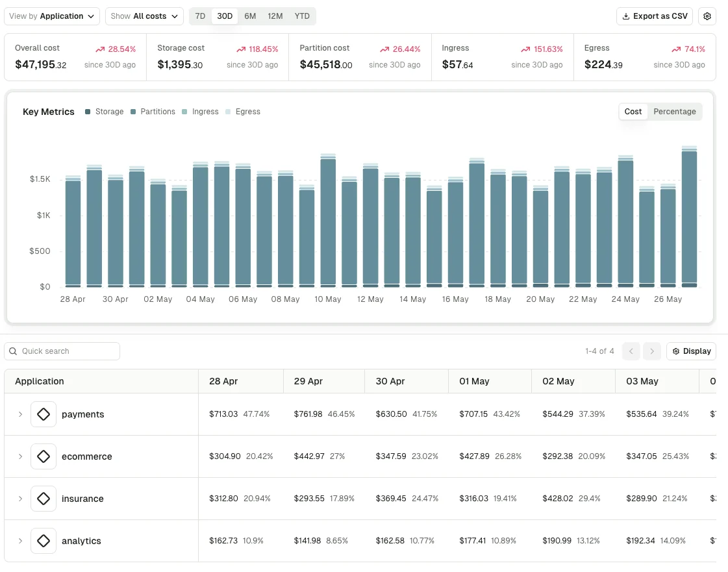Expand the insurance row
728x572 pixels.
tap(20, 499)
